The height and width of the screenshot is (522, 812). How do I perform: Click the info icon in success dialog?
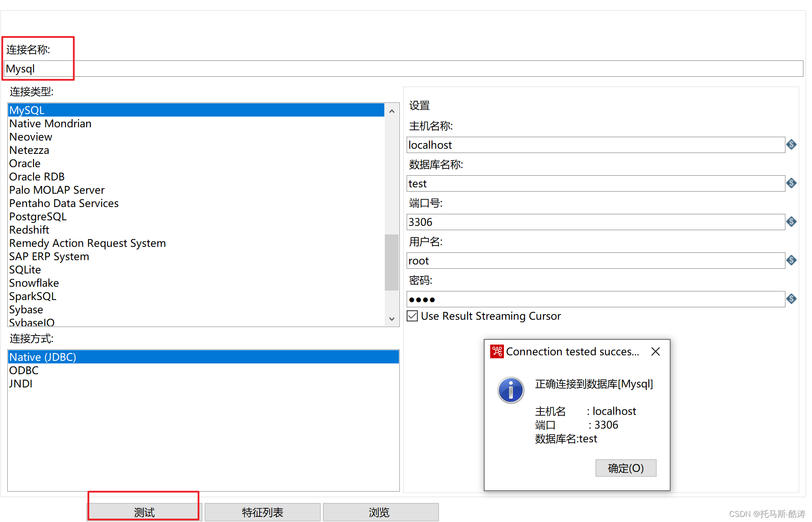coord(510,390)
